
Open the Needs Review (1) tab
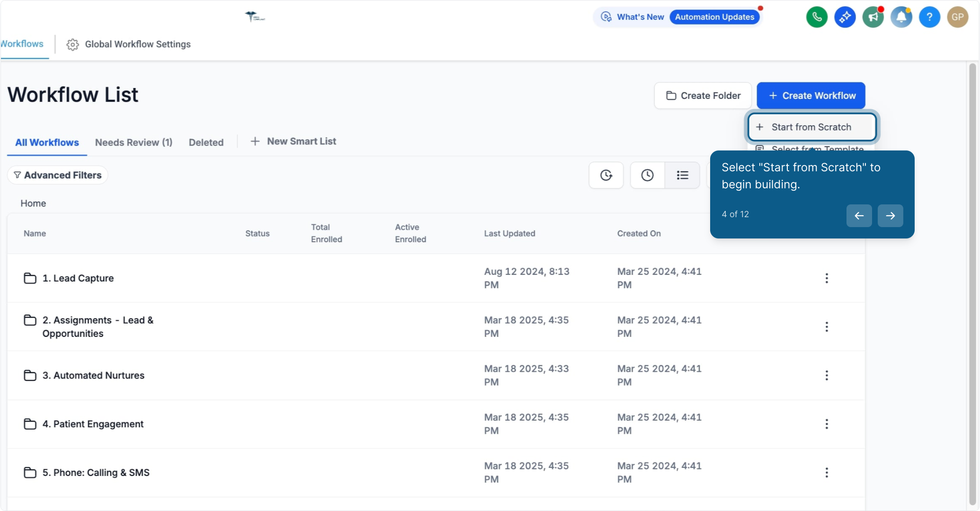tap(134, 142)
